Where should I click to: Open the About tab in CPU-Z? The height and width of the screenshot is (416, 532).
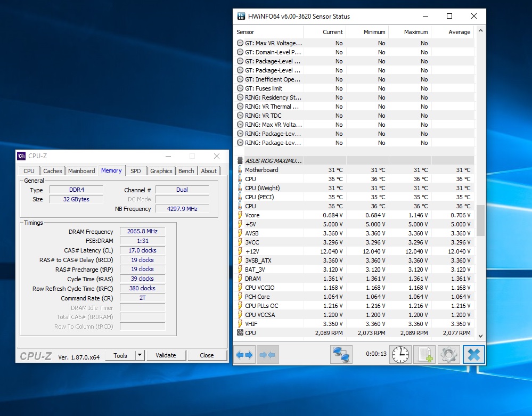[209, 171]
